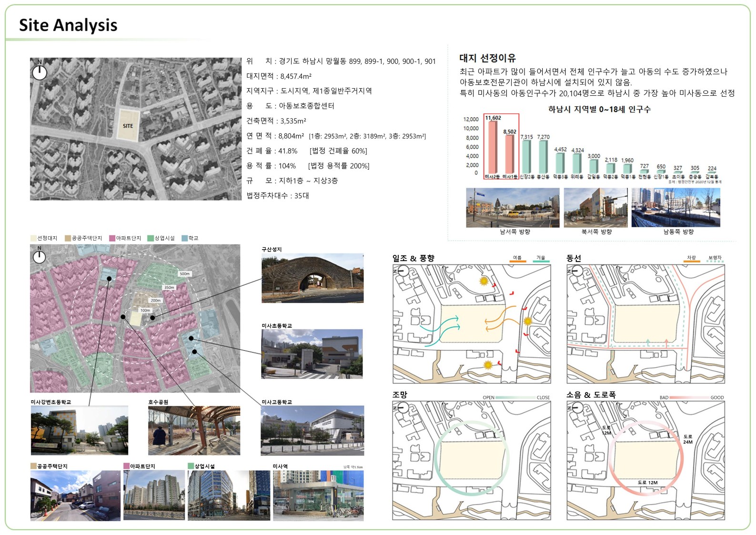Click the 미사1동 bar labeled 8,502
The height and width of the screenshot is (535, 756).
tap(510, 154)
